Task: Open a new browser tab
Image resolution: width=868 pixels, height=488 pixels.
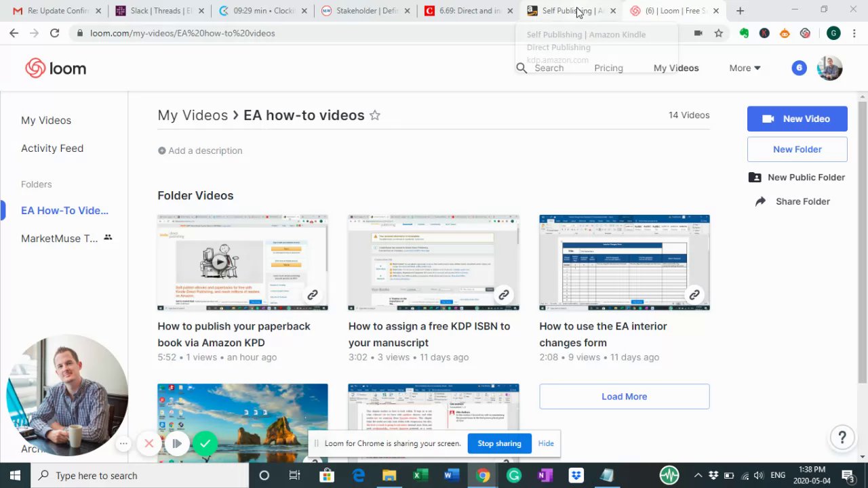Action: pos(740,11)
